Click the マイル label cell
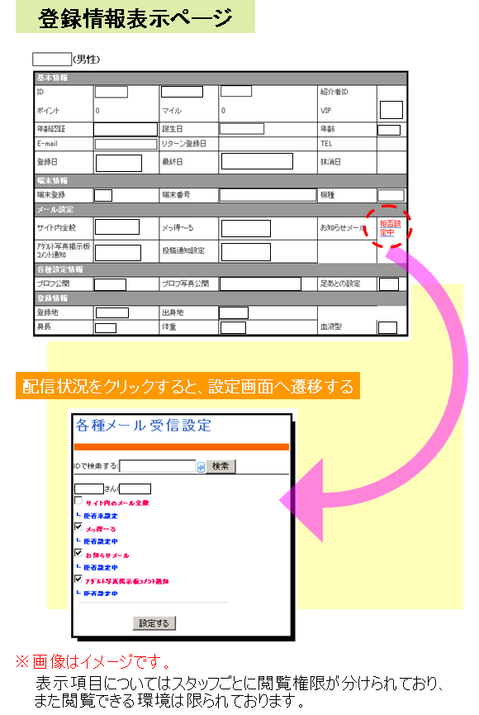Viewport: 479px width, 715px height. 172,111
